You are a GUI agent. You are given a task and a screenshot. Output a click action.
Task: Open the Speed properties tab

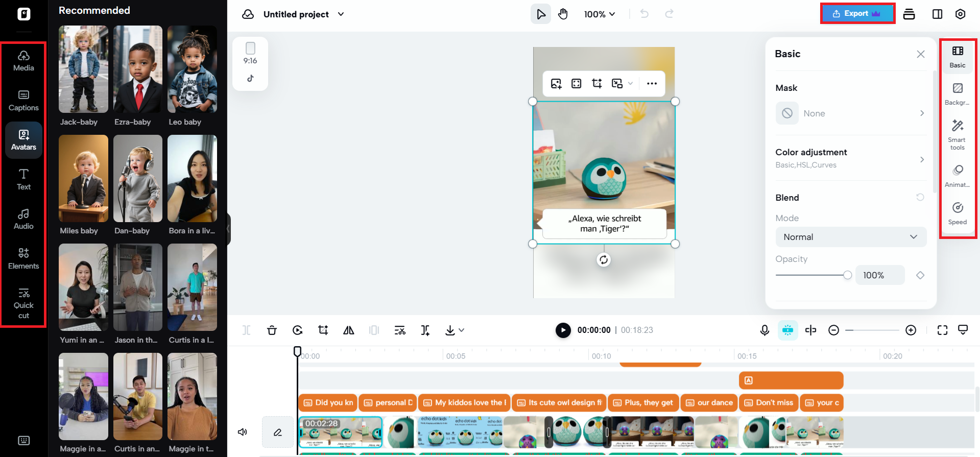pyautogui.click(x=958, y=213)
